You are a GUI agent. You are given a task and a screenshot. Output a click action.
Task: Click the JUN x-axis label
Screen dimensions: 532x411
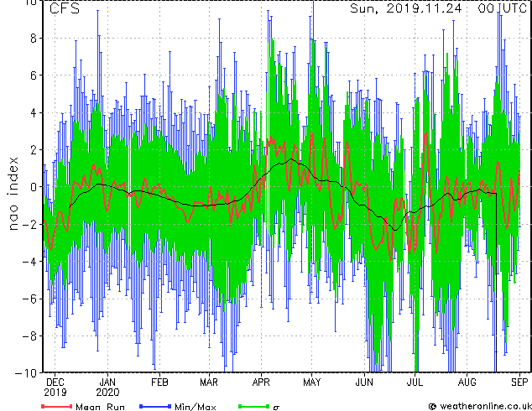click(x=364, y=382)
